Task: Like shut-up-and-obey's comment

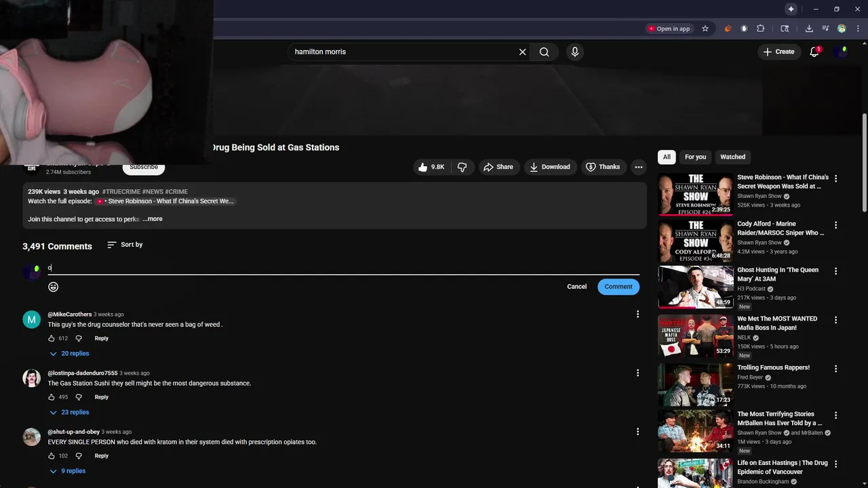Action: [x=52, y=456]
